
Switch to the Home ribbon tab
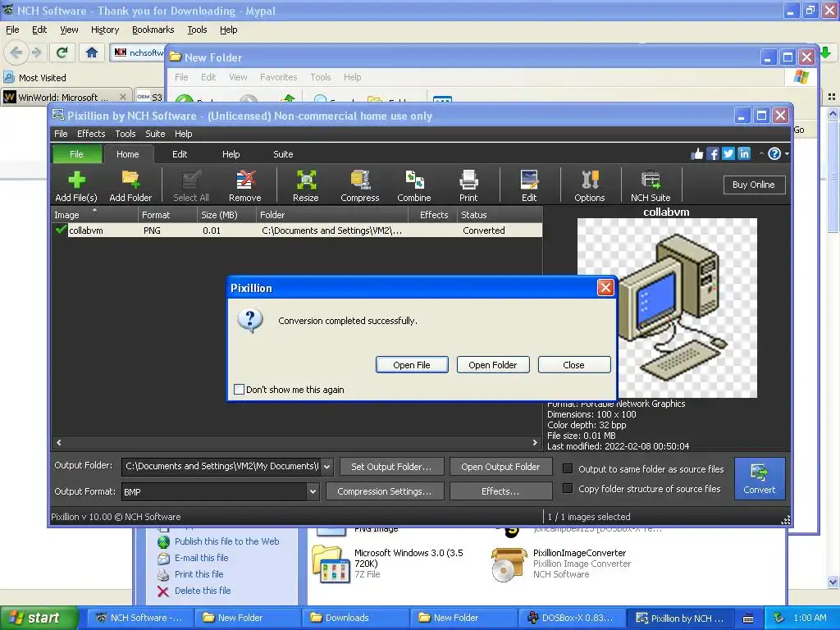click(127, 154)
